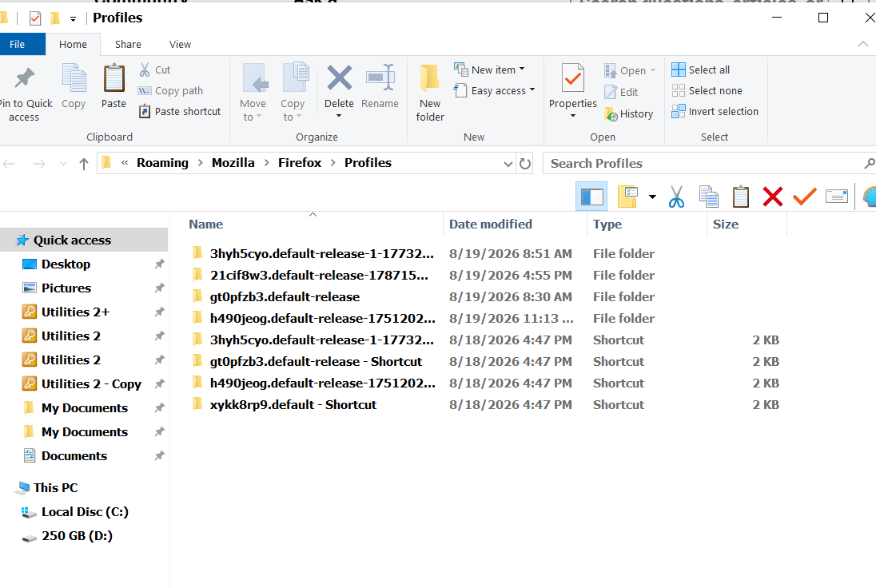Toggle the navigation pane toolbar button

click(591, 197)
